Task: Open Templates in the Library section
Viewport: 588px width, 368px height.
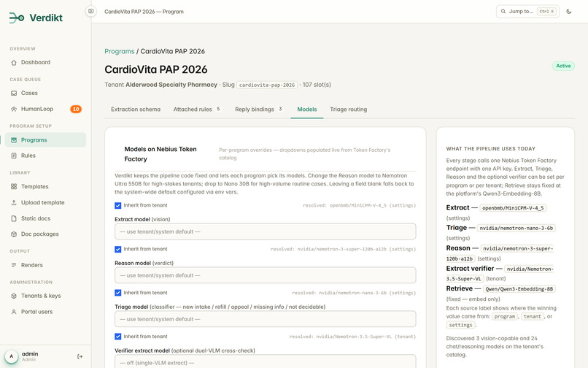Action: [x=45, y=187]
